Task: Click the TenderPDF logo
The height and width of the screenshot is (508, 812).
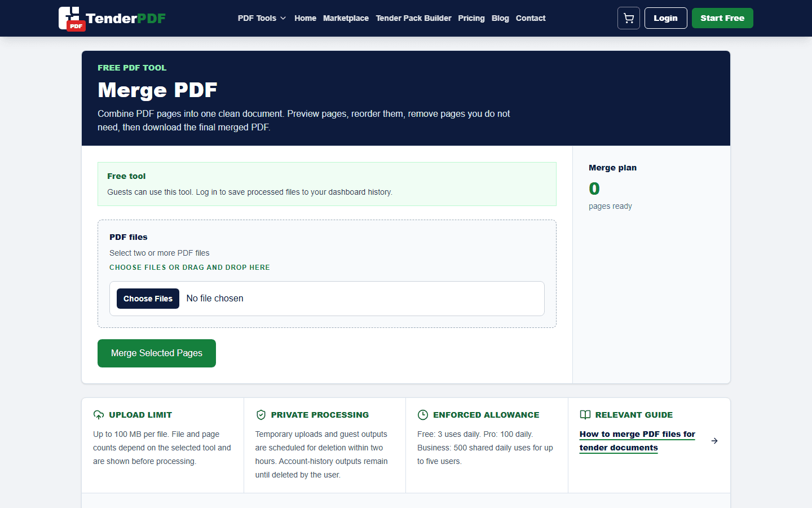Action: (x=112, y=19)
